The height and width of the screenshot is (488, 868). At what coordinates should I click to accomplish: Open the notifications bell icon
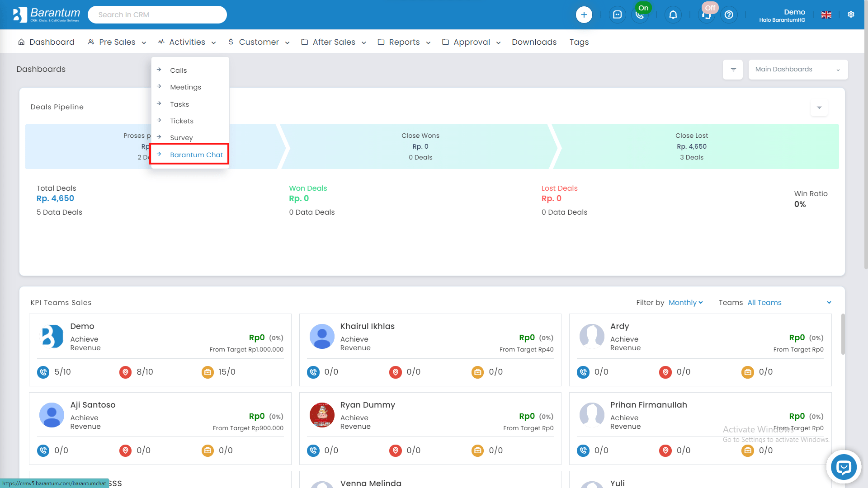673,15
